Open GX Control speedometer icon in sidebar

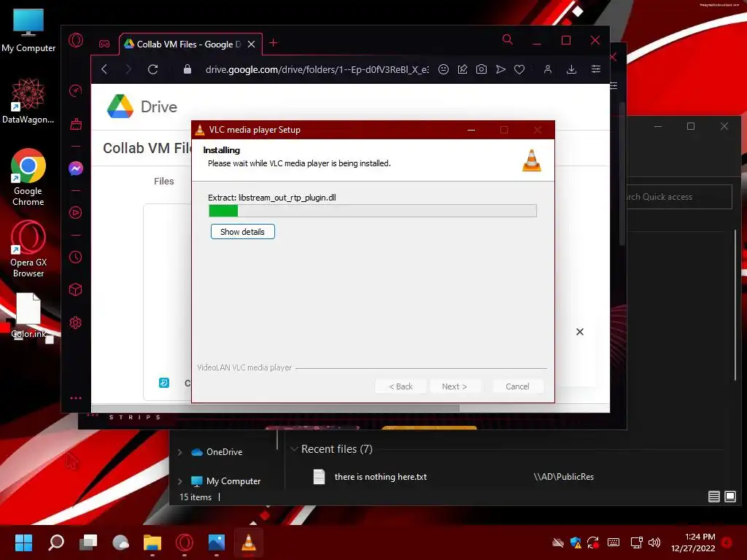(76, 90)
